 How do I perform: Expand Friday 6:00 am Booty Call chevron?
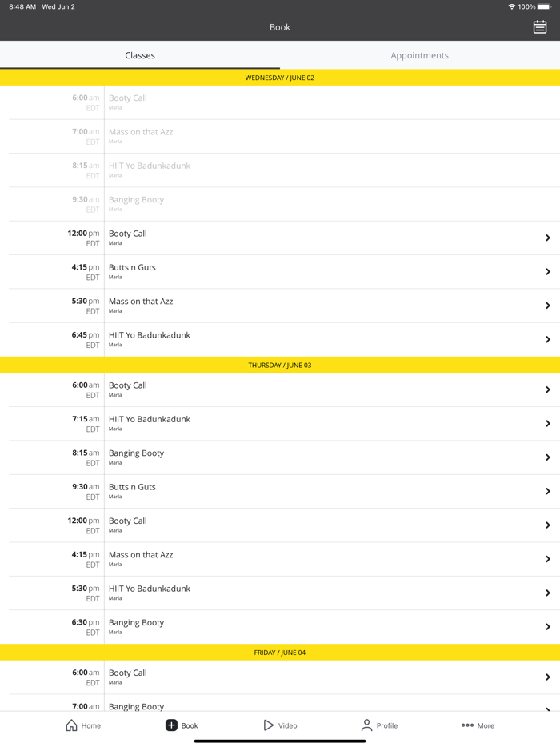pyautogui.click(x=548, y=677)
